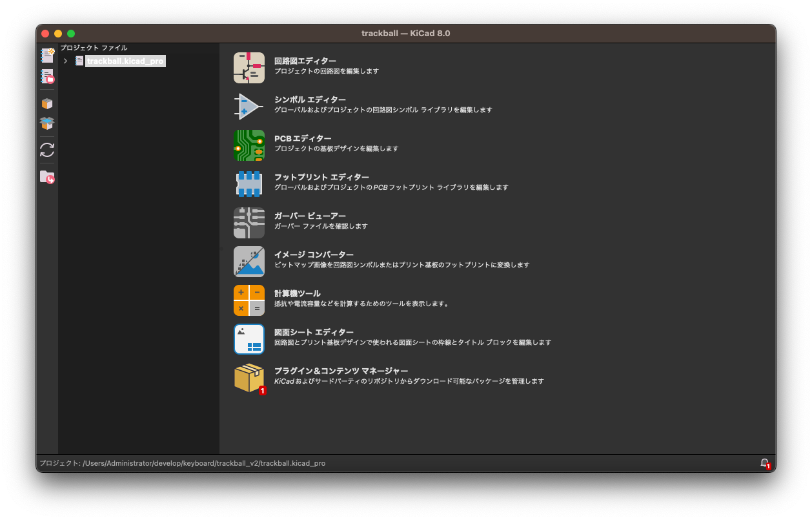Open the プラグイン＆コンテンツ マネージャー box icon
812x520 pixels.
(x=249, y=378)
